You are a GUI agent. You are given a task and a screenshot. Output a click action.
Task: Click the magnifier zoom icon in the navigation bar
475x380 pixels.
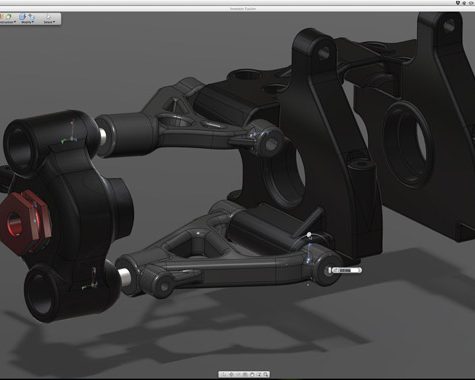click(266, 375)
